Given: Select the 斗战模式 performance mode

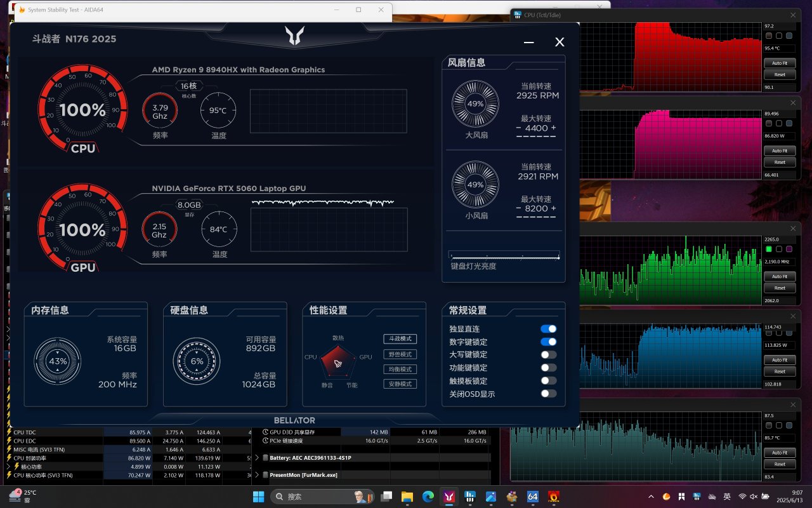Looking at the screenshot, I should pos(400,339).
